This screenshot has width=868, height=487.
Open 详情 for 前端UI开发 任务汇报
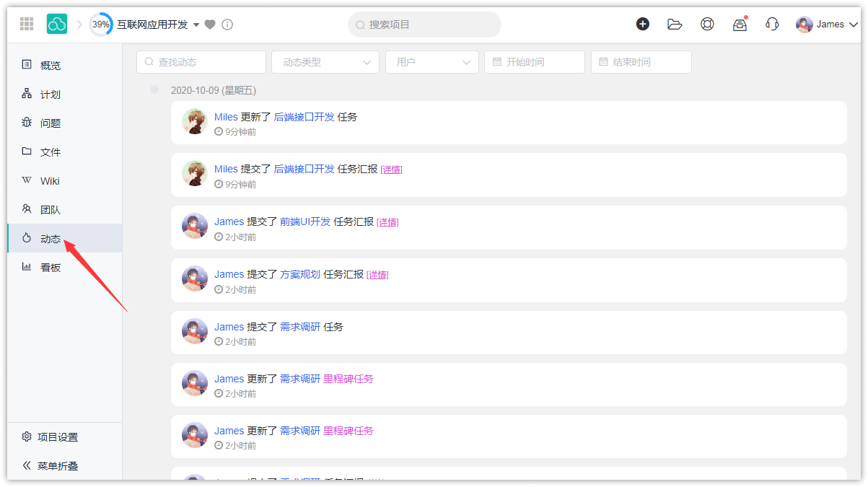tap(387, 222)
